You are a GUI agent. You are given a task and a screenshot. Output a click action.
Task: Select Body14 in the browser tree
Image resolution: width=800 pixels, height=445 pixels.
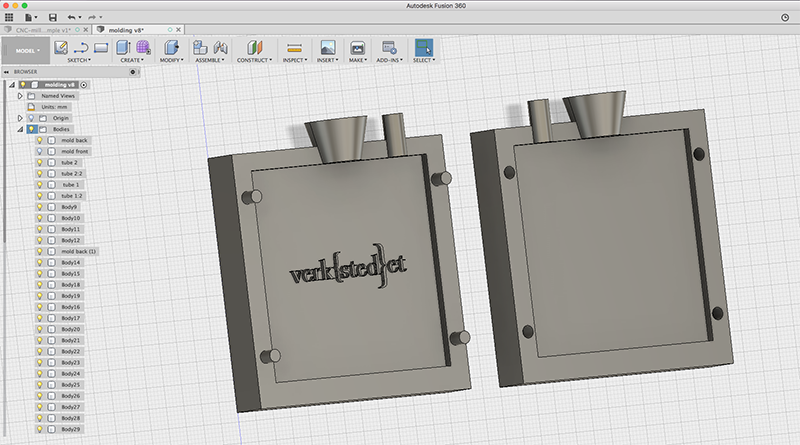coord(70,263)
